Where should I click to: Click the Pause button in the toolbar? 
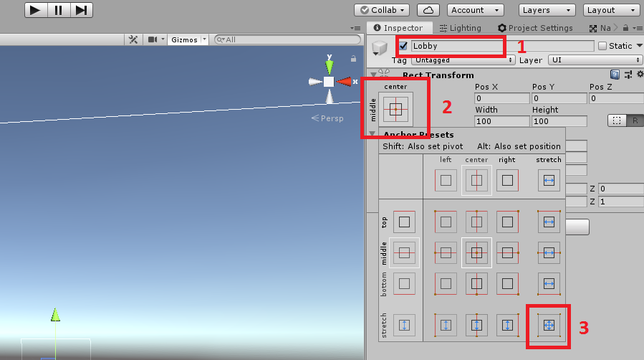click(58, 10)
